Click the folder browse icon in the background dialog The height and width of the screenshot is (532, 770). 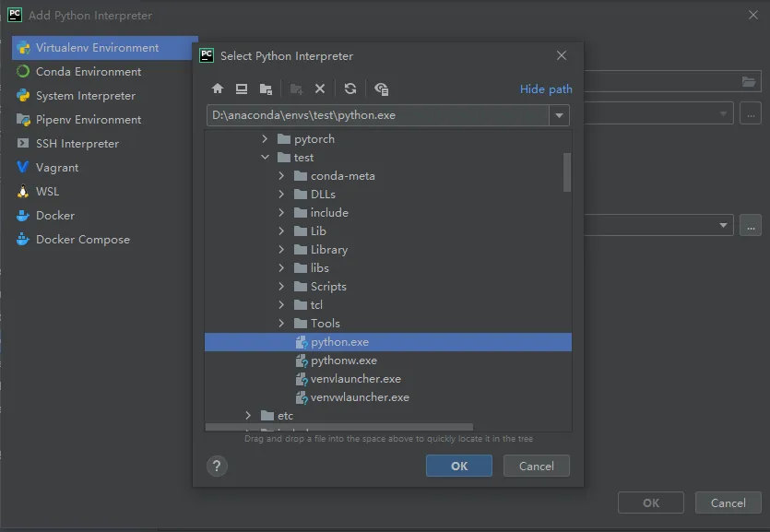pos(749,81)
